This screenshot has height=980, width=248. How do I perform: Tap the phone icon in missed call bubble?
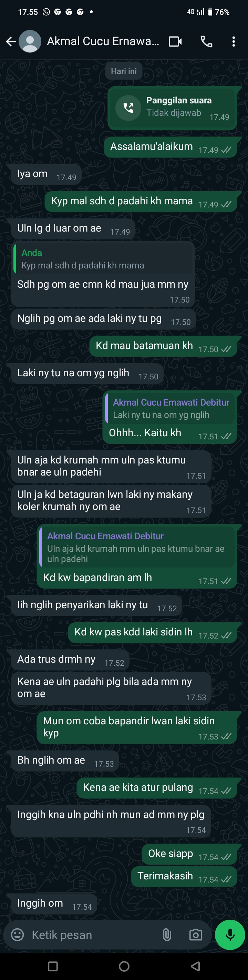point(128,108)
